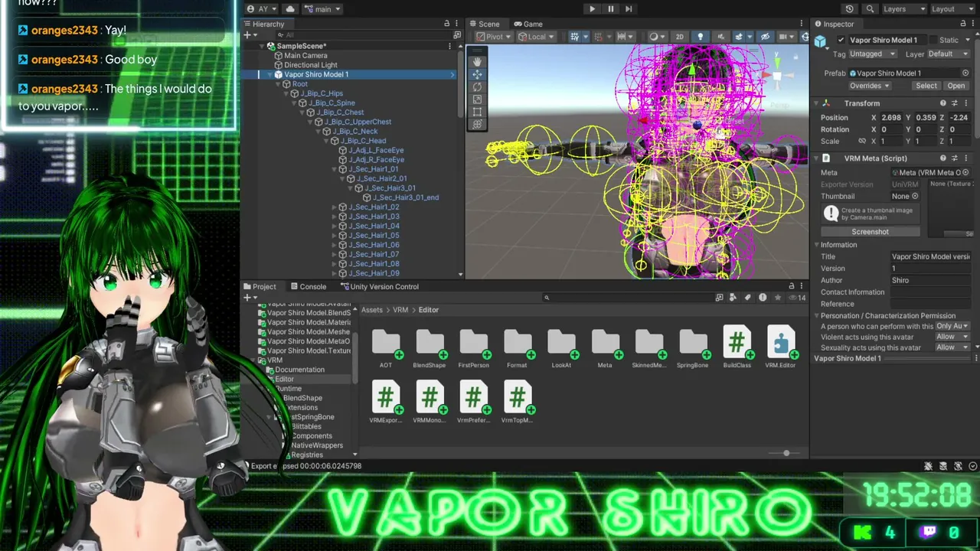Select Main Camera in the Hierarchy

[305, 56]
